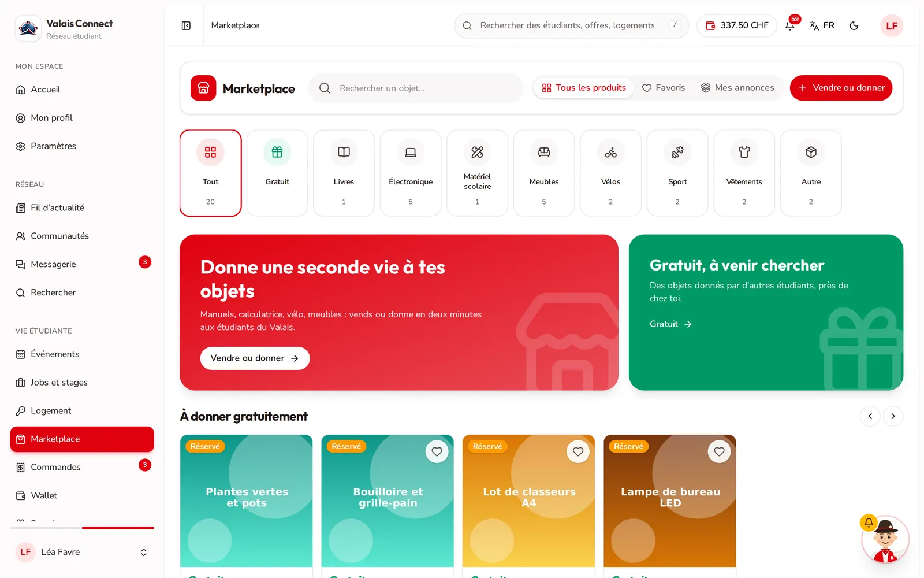Select the Matériel scolaire category
The width and height of the screenshot is (924, 578).
pos(477,173)
